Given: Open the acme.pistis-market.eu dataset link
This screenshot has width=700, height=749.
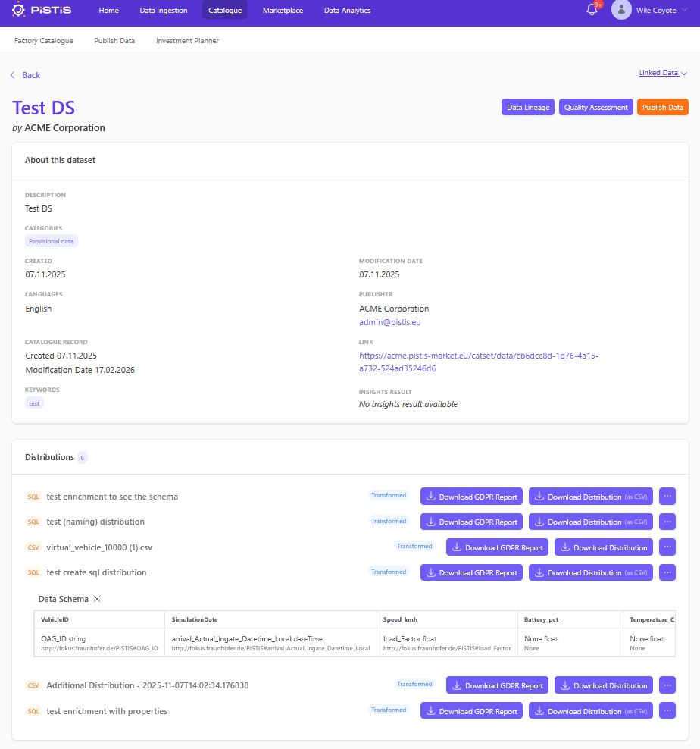Looking at the screenshot, I should click(x=479, y=362).
